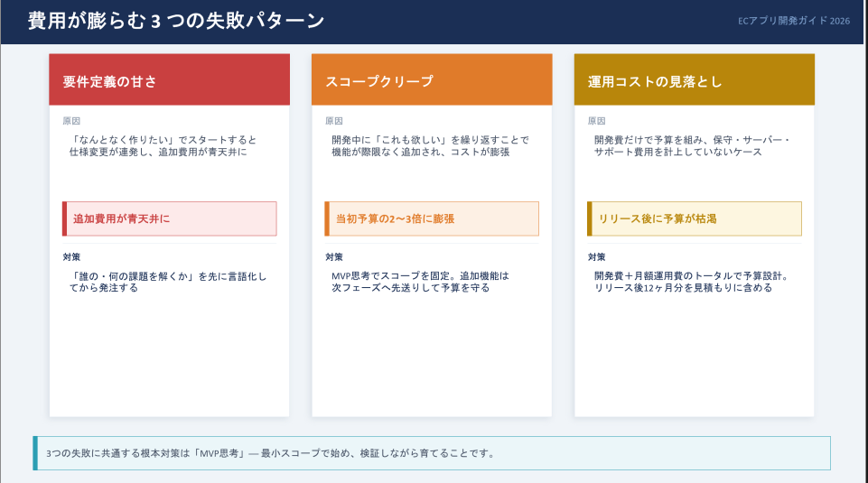Select the ECアプリ開発ガイド 2026 header label
The image size is (868, 483).
[793, 21]
